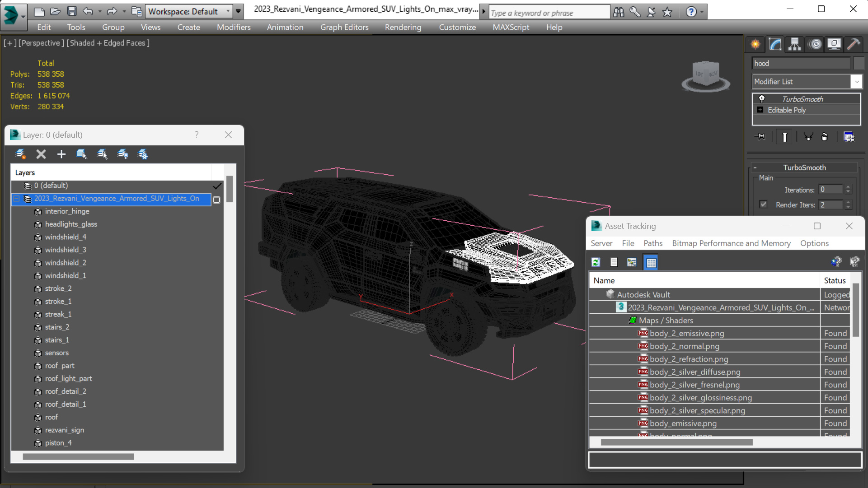Save scene with the floppy disk icon
The height and width of the screenshot is (488, 868).
[x=71, y=11]
